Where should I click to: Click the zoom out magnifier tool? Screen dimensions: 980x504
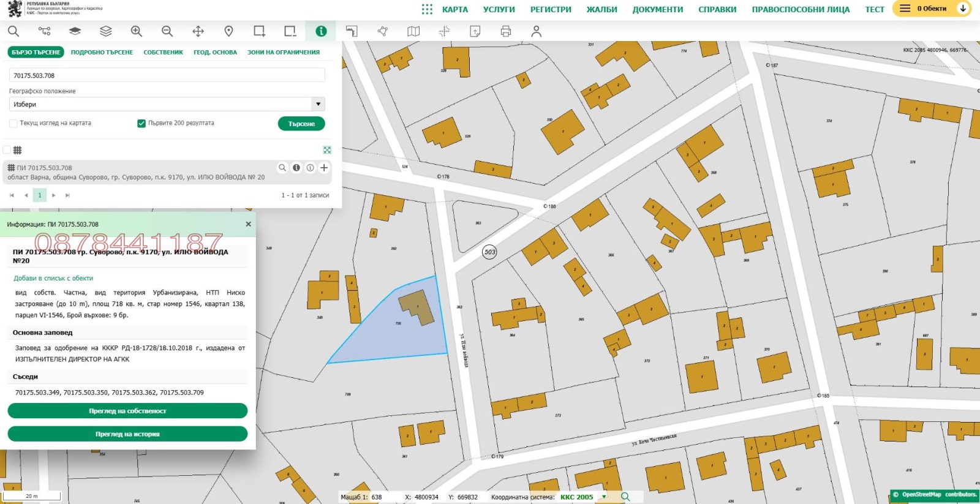click(167, 31)
